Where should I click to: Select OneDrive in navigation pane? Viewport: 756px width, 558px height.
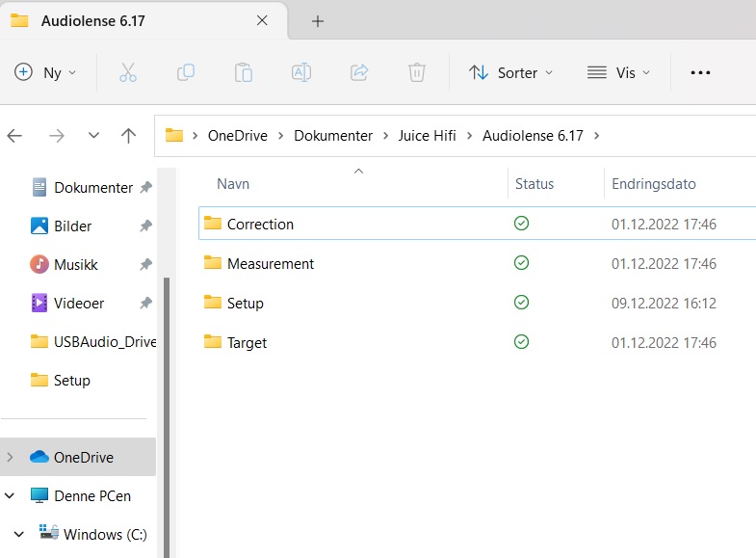(x=78, y=457)
